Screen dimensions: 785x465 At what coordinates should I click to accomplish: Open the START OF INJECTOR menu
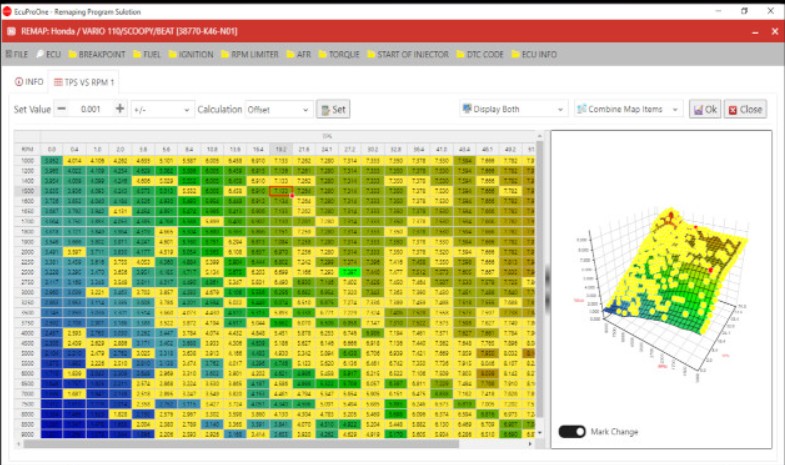408,54
